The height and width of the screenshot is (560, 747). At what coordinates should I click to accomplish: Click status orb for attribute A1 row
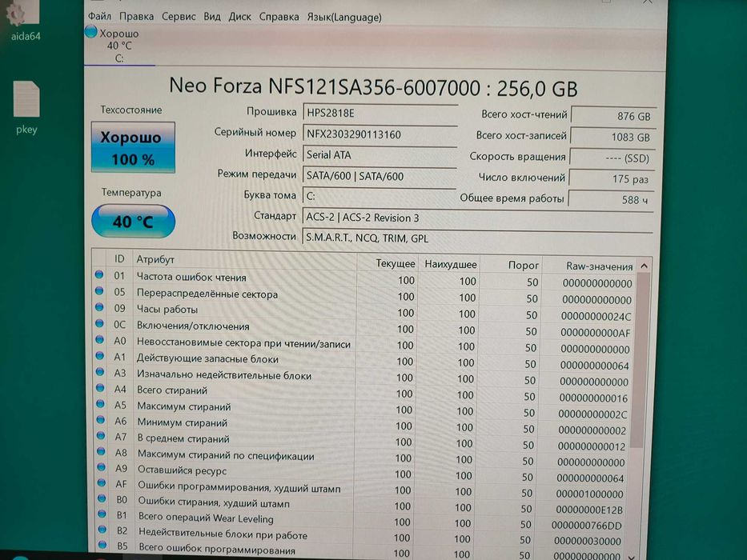(x=99, y=356)
